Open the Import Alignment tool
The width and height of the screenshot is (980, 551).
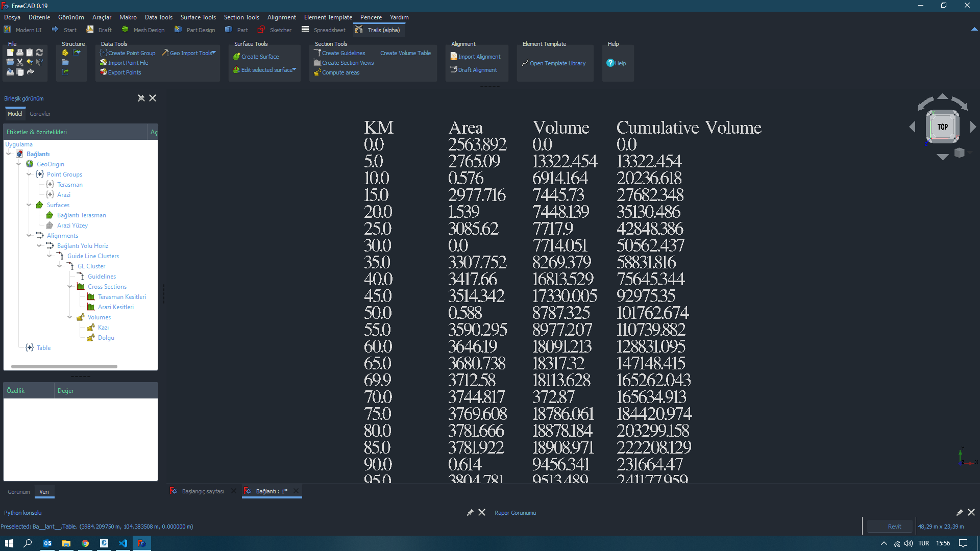479,57
